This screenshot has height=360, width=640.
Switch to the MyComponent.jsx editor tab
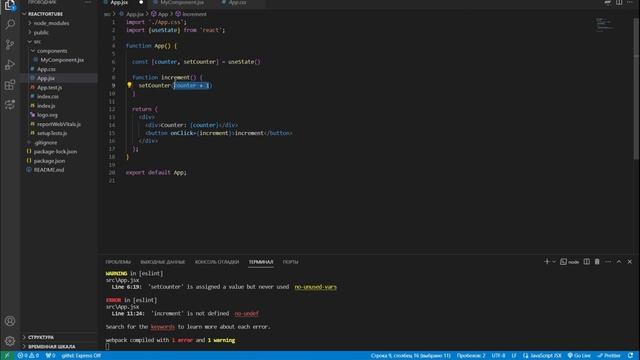click(182, 2)
